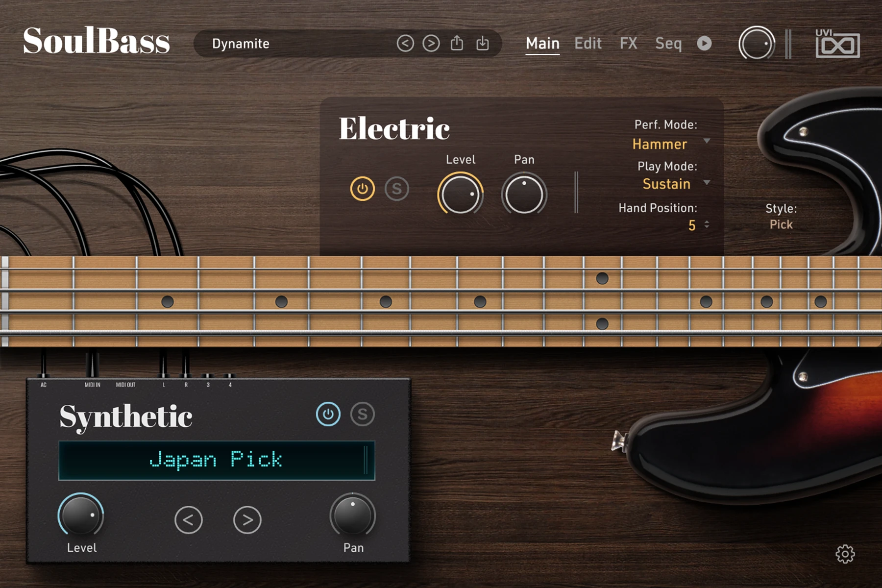Open the Perf. Mode Hammer dropdown
Screen dimensions: 882x588
[x=670, y=144]
